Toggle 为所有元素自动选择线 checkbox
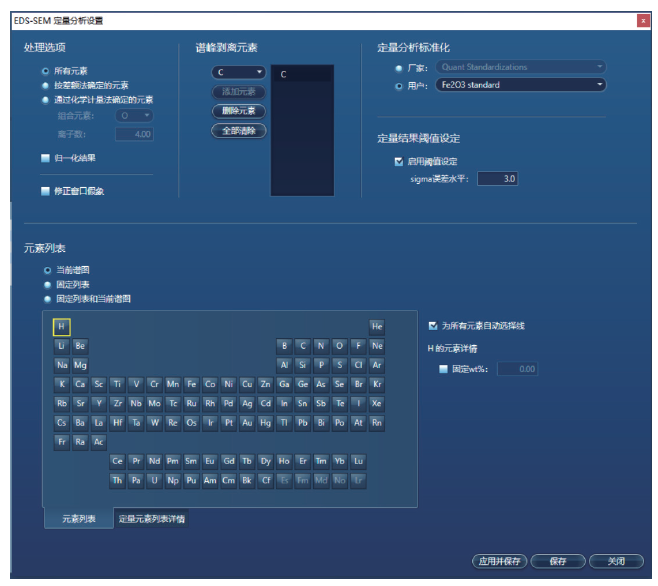Viewport: 658px width, 586px height. point(432,326)
